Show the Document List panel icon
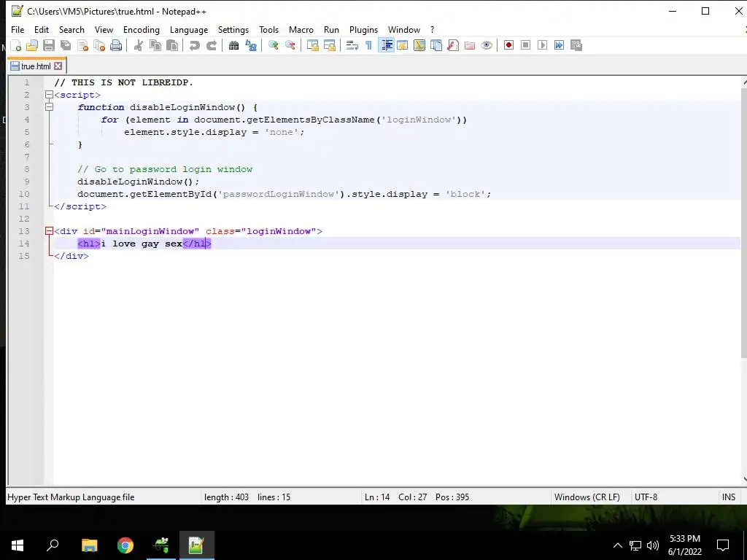The height and width of the screenshot is (560, 747). 436,45
